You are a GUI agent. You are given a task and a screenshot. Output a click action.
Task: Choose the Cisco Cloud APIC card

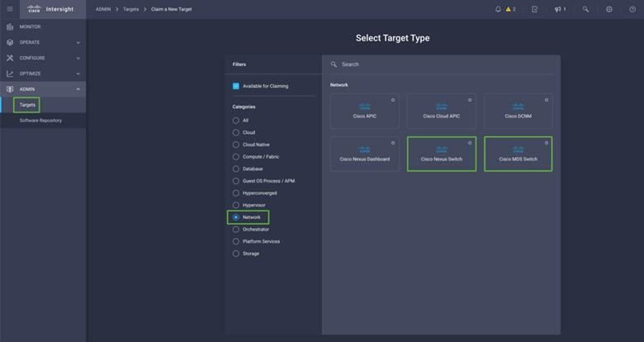coord(442,111)
